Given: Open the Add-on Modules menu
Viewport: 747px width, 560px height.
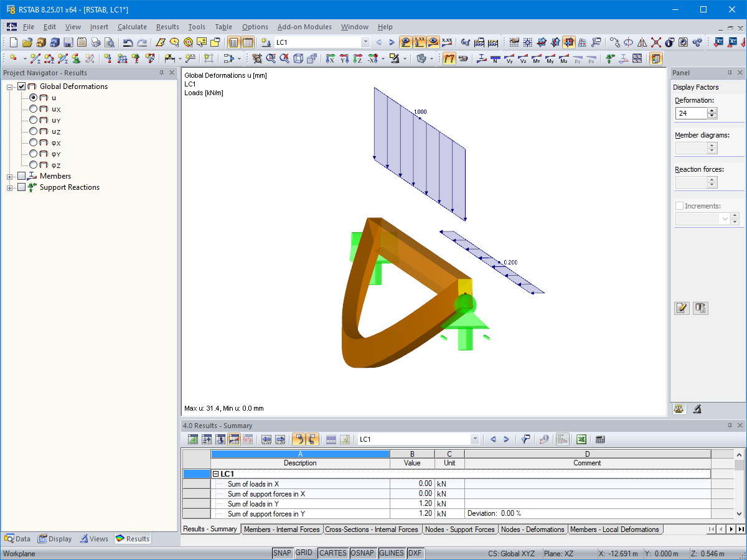Looking at the screenshot, I should point(304,27).
